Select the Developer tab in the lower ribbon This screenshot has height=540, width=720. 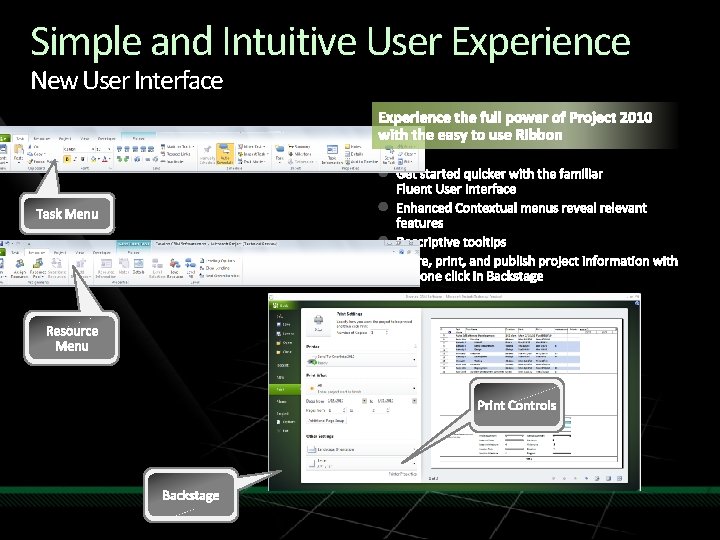point(101,253)
